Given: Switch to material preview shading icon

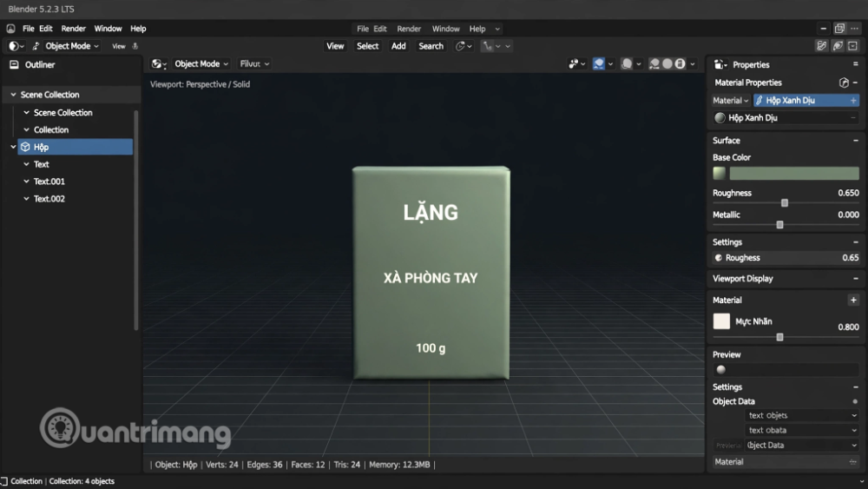Looking at the screenshot, I should [681, 63].
